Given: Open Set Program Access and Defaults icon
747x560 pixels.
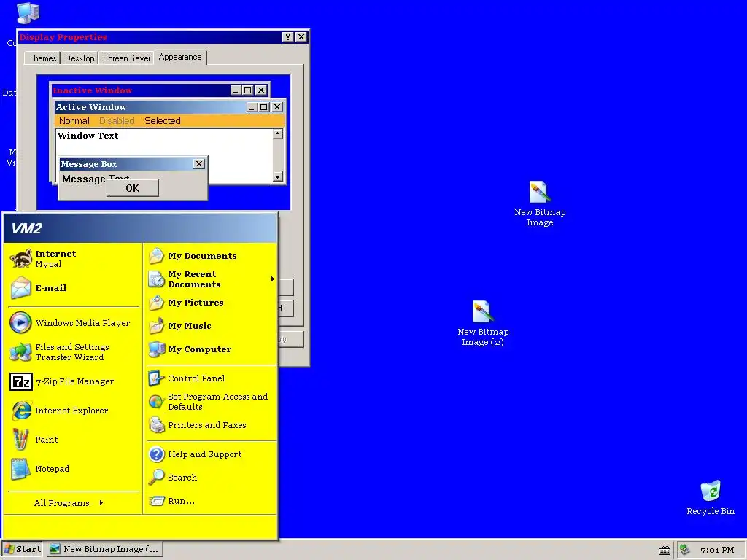Looking at the screenshot, I should [x=156, y=402].
